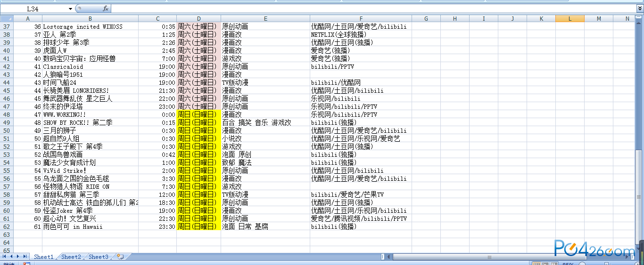This screenshot has height=265, width=644.
Task: Click cell 'ViVid Strike!'
Action: (91, 170)
